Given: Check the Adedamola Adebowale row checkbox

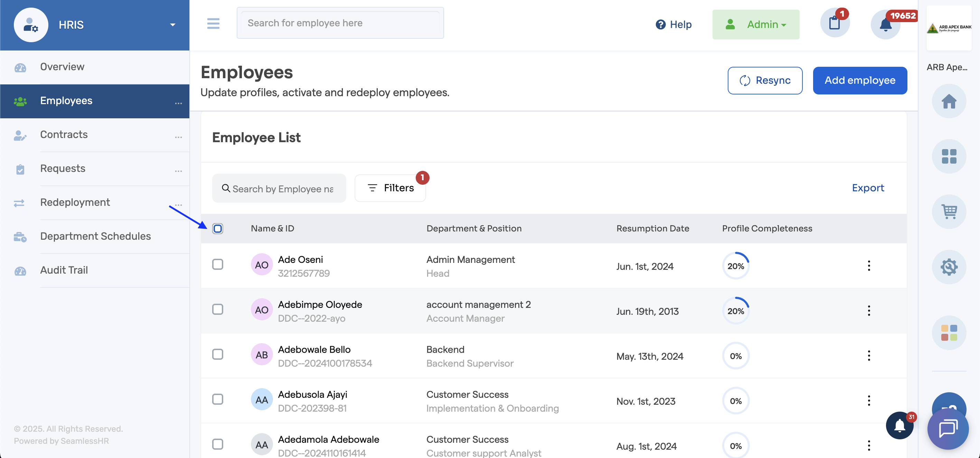Looking at the screenshot, I should coord(218,444).
